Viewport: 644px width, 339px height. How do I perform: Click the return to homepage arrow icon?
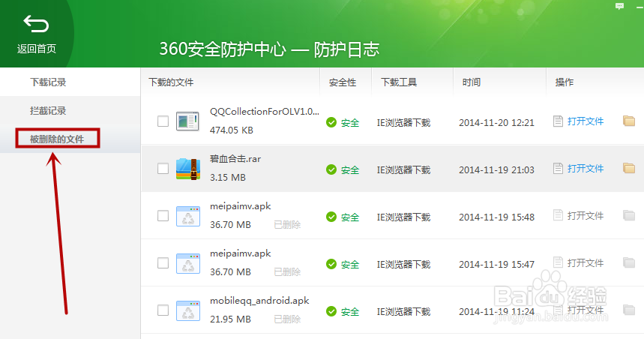pyautogui.click(x=36, y=23)
